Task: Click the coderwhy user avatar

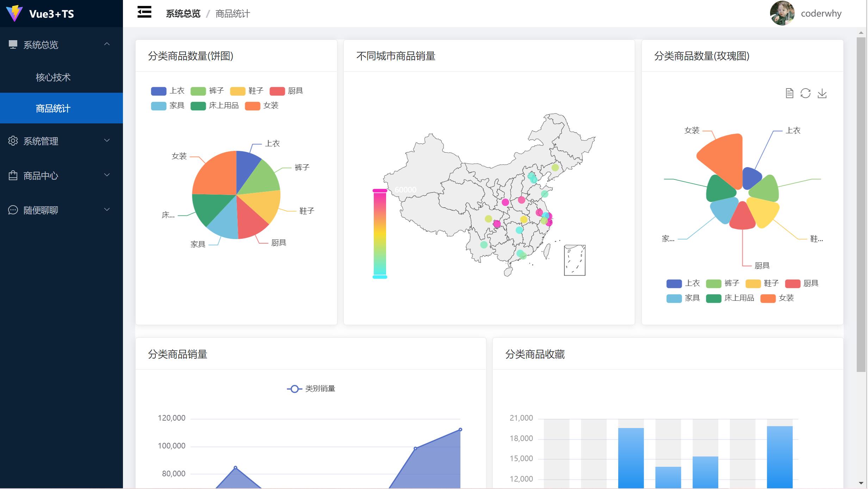Action: [x=782, y=13]
